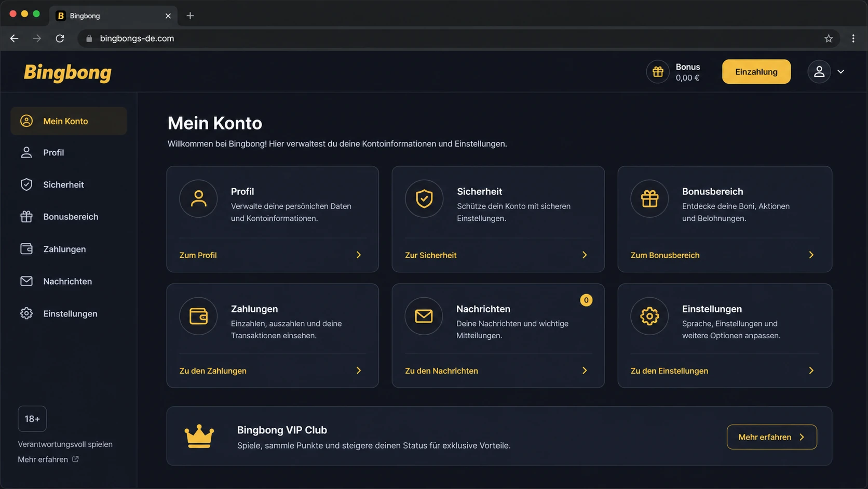Open the user account avatar icon
The image size is (868, 489).
tap(819, 72)
